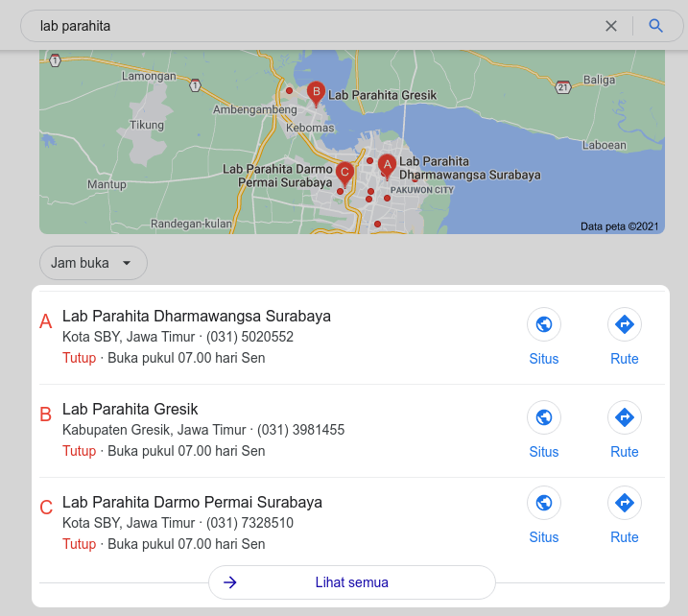Open website globe icon for Dharmawangsa Surabaya

(x=544, y=324)
